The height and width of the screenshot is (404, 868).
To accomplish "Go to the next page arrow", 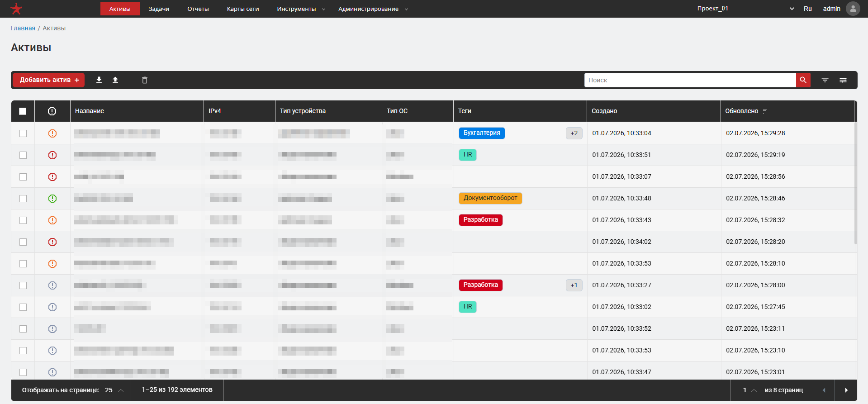I will (846, 390).
